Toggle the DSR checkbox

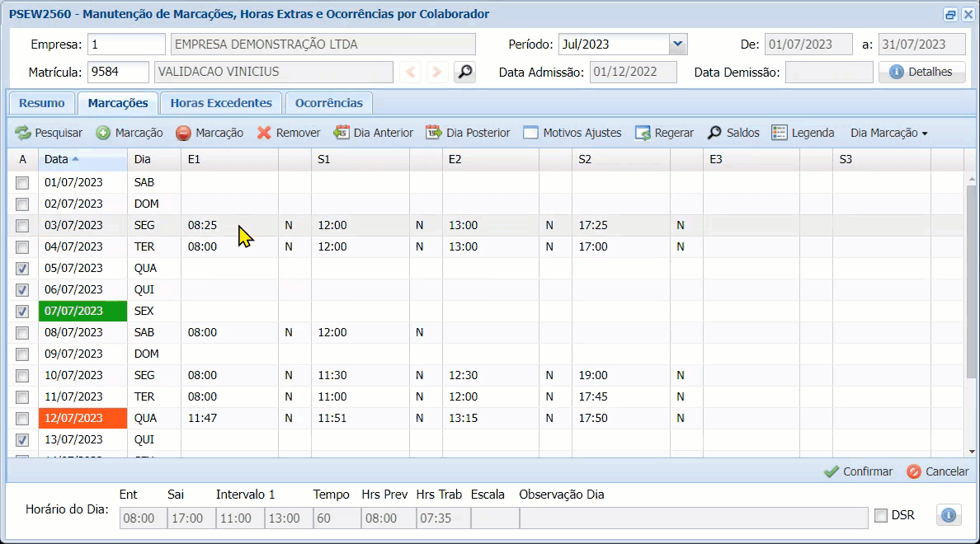pyautogui.click(x=881, y=515)
